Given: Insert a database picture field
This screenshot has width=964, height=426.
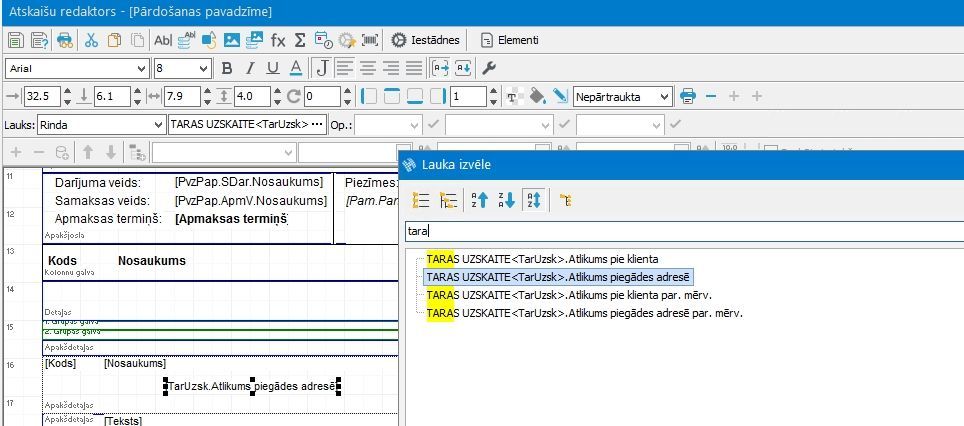Looking at the screenshot, I should pos(255,41).
